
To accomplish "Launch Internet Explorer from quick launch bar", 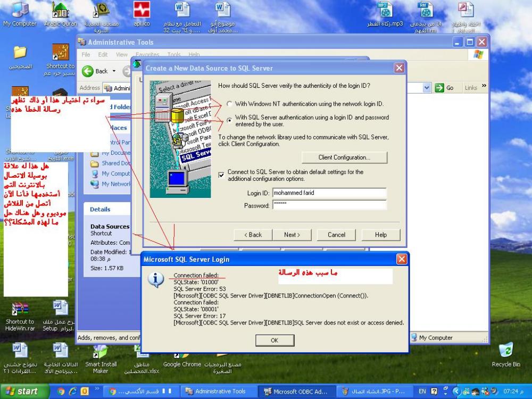I will (72, 391).
